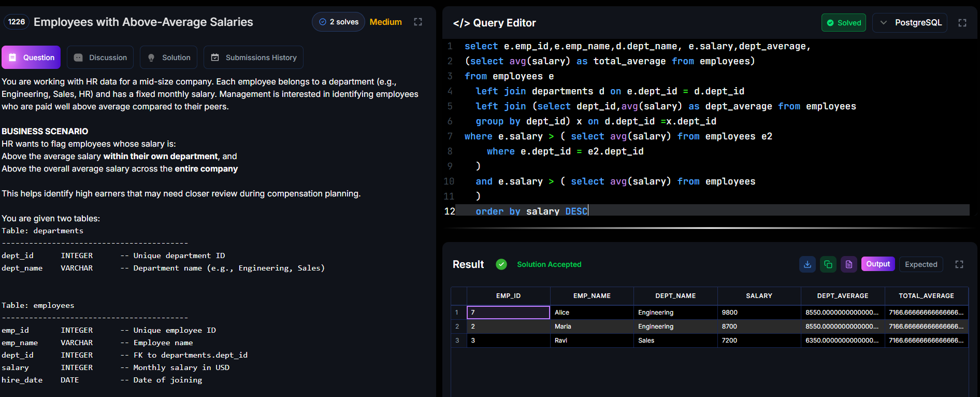Screen dimensions: 980x397
Task: Click the 2 solves badge
Action: point(339,22)
